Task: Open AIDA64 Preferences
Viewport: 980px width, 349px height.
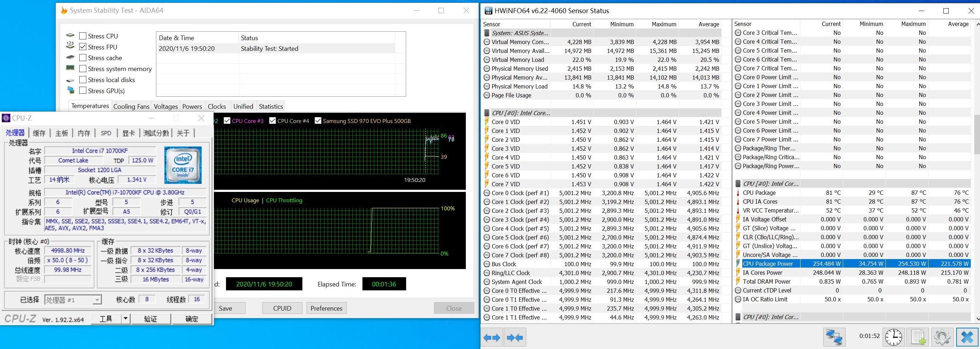Action: click(327, 308)
